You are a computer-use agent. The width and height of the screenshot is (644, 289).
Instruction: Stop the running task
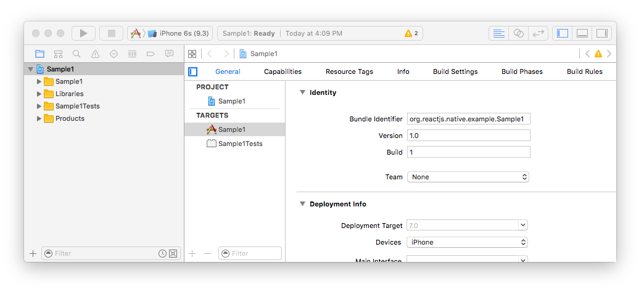click(x=111, y=33)
